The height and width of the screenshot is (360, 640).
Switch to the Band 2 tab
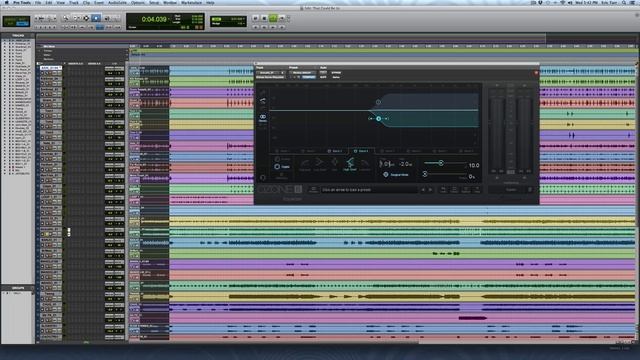pyautogui.click(x=308, y=151)
